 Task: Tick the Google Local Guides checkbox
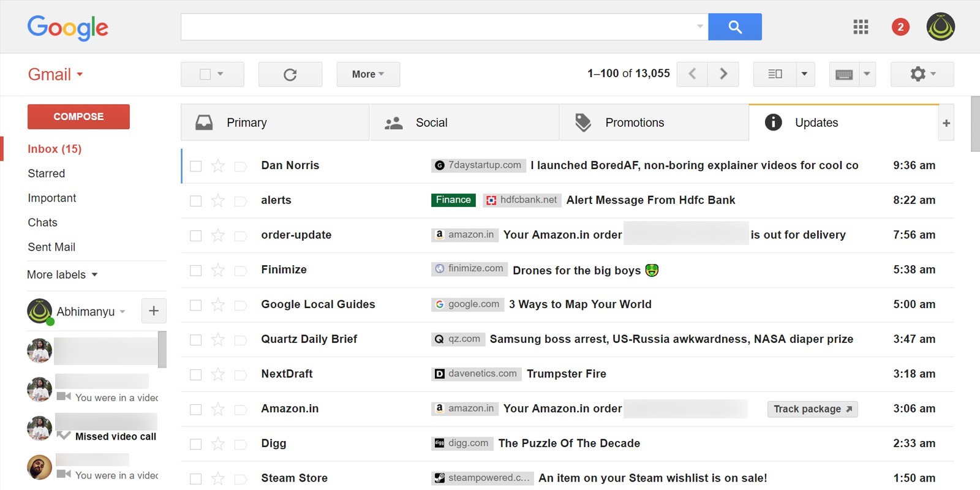coord(196,305)
